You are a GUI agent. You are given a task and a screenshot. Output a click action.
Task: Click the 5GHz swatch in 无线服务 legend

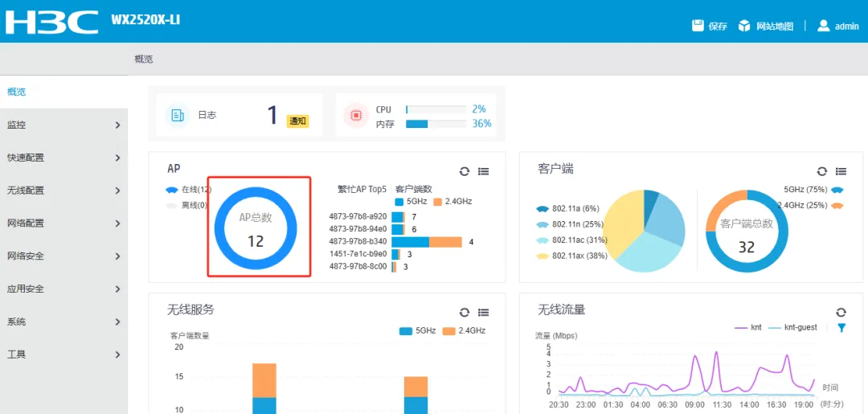[406, 331]
